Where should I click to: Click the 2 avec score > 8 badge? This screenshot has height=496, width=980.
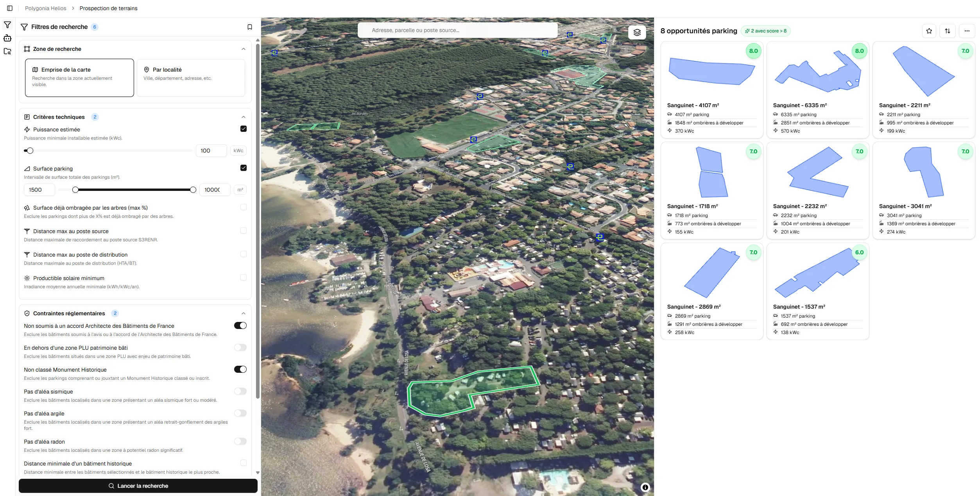coord(765,31)
